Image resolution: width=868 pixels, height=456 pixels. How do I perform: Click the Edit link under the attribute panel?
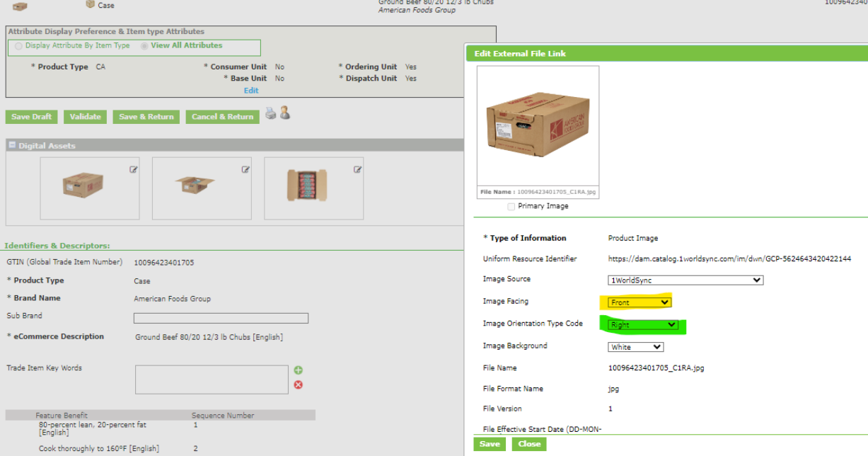pyautogui.click(x=251, y=90)
